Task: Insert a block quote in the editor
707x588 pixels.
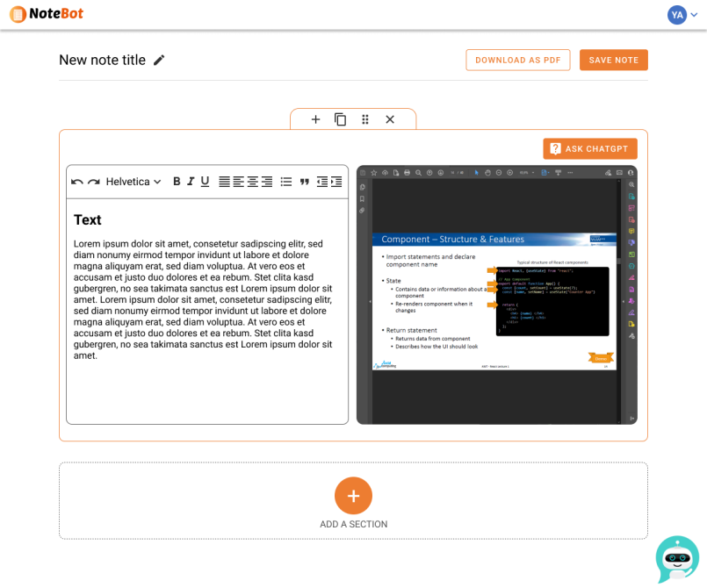Action: pyautogui.click(x=305, y=182)
